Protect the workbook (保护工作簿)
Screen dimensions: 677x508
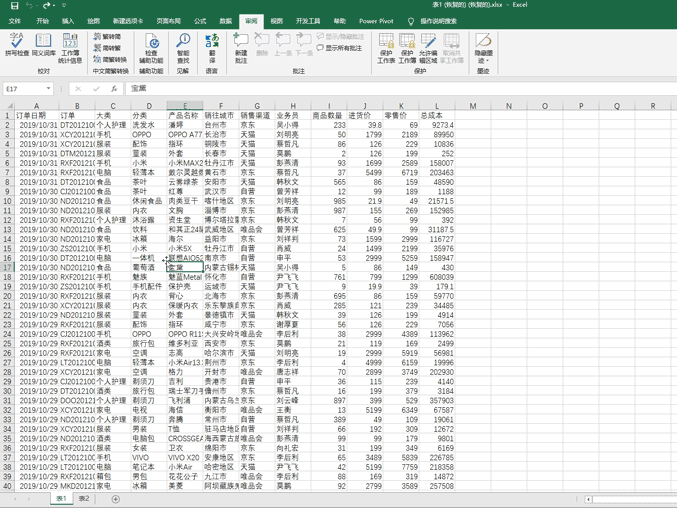(x=407, y=48)
